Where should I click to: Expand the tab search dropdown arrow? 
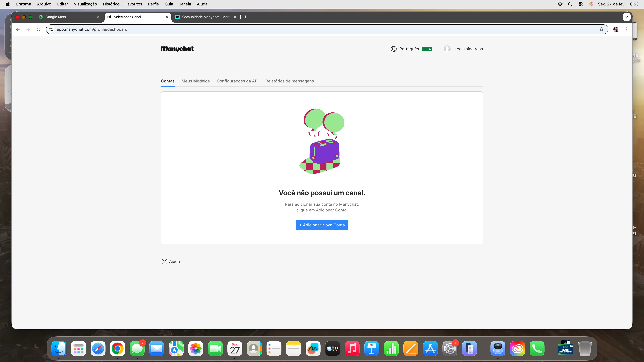(626, 17)
